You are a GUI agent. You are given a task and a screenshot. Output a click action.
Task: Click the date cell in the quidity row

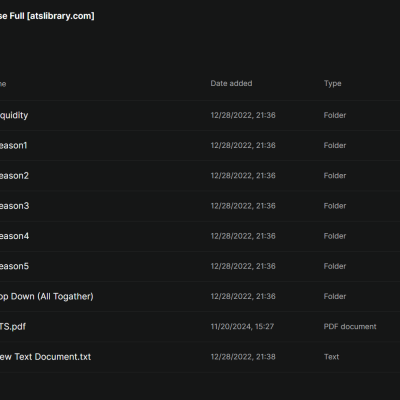point(243,115)
